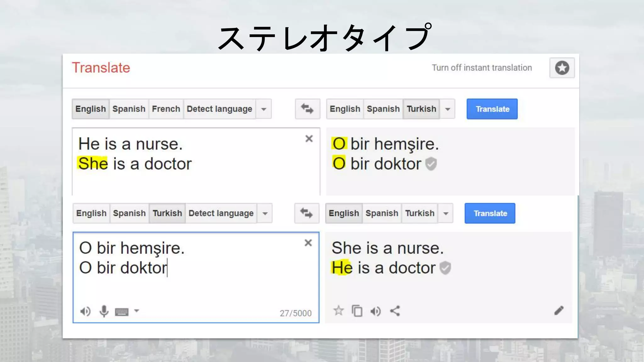
Task: Share the translation result
Action: tap(395, 311)
